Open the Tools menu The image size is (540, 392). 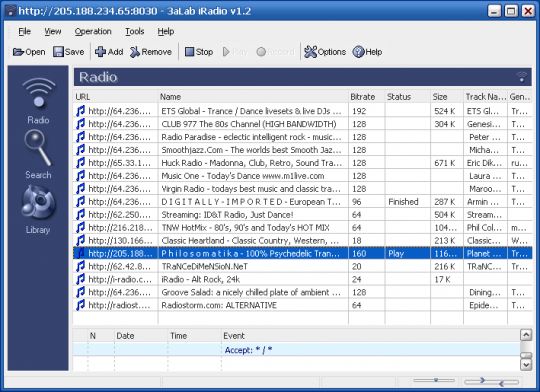(x=134, y=31)
